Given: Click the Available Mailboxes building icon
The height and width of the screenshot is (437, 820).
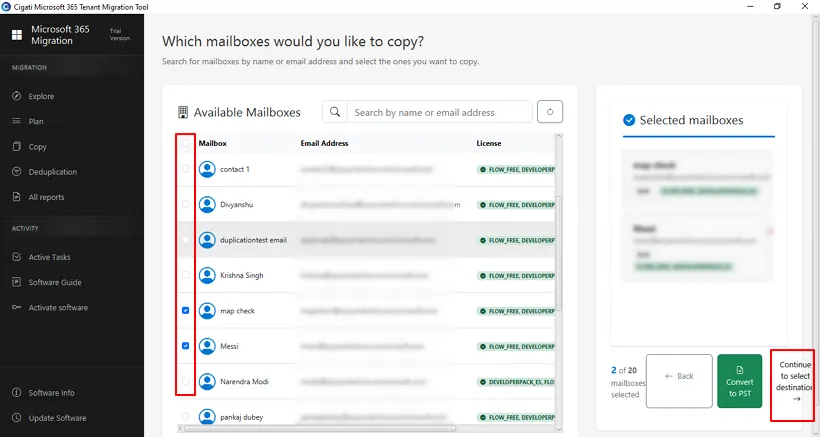Looking at the screenshot, I should pyautogui.click(x=183, y=112).
